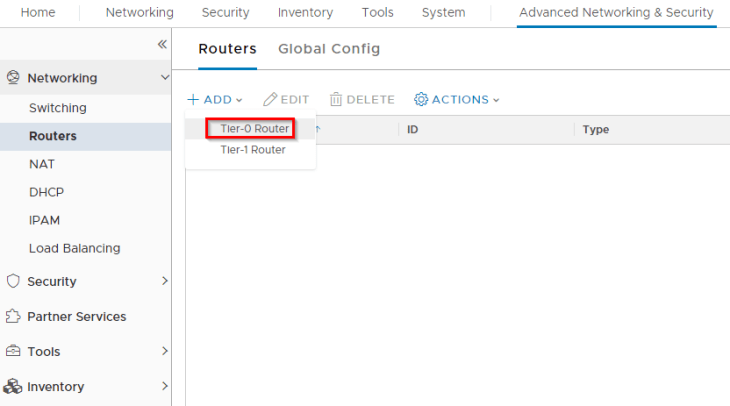730x406 pixels.
Task: Go to Load Balancing page
Action: pos(74,248)
